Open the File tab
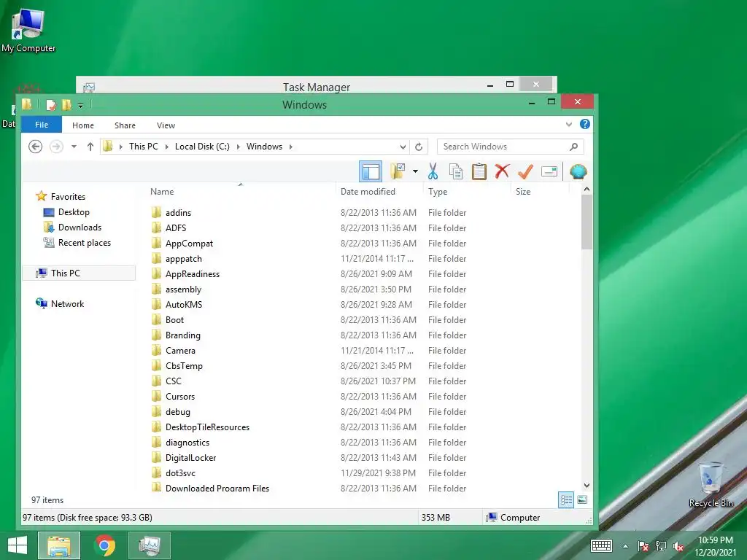The height and width of the screenshot is (560, 747). pos(42,125)
